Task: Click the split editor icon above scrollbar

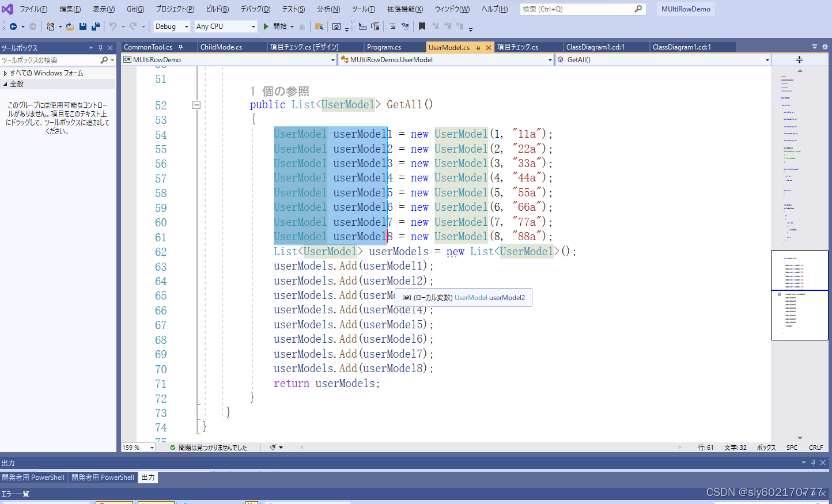Action: pos(799,60)
